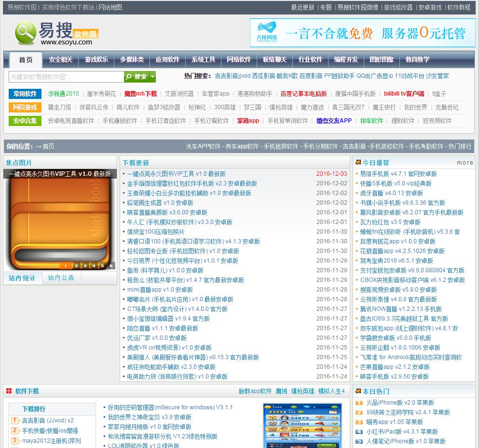Screen dimensions: 480x448
Task: Open 驾考宝典2016 v6.5.1 recommendation
Action: coord(397,261)
